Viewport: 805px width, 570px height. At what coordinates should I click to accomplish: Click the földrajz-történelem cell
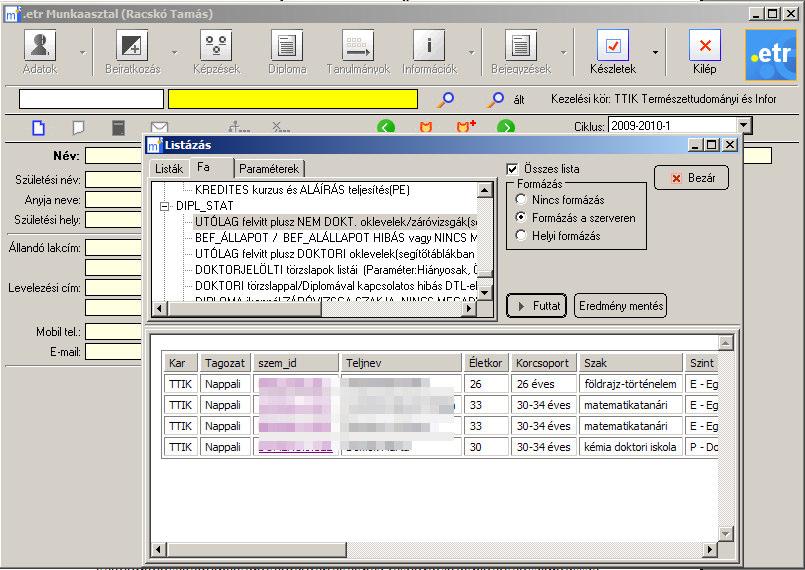click(631, 384)
